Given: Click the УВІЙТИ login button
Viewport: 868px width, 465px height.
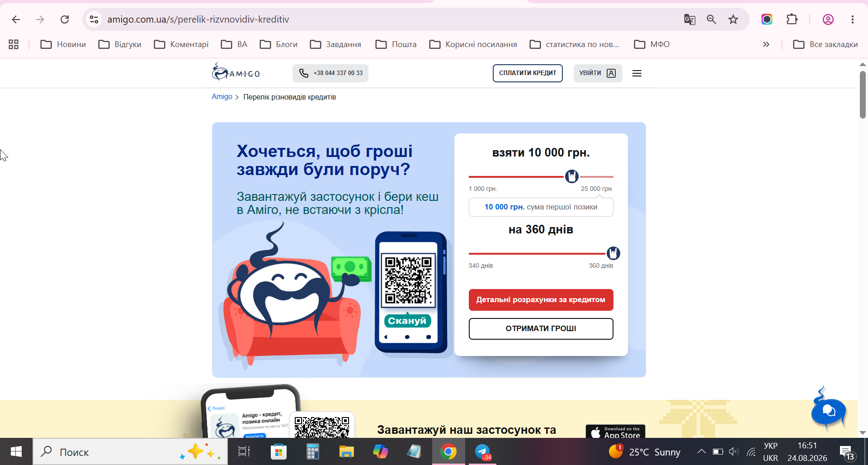Looking at the screenshot, I should click(598, 73).
